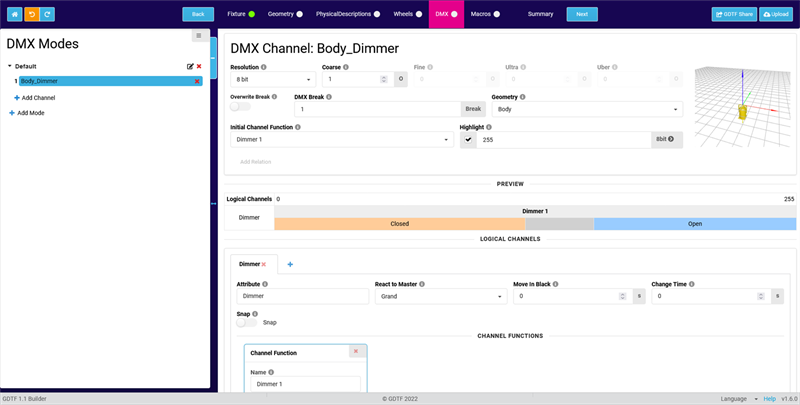Viewport: 800px width, 405px height.
Task: Click the redo arrow icon
Action: 48,14
